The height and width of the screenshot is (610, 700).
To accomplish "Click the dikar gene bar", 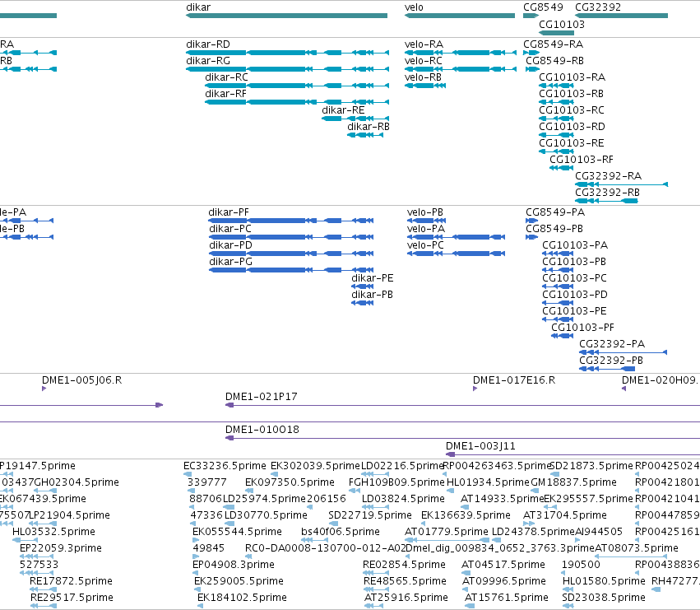I will tap(286, 16).
